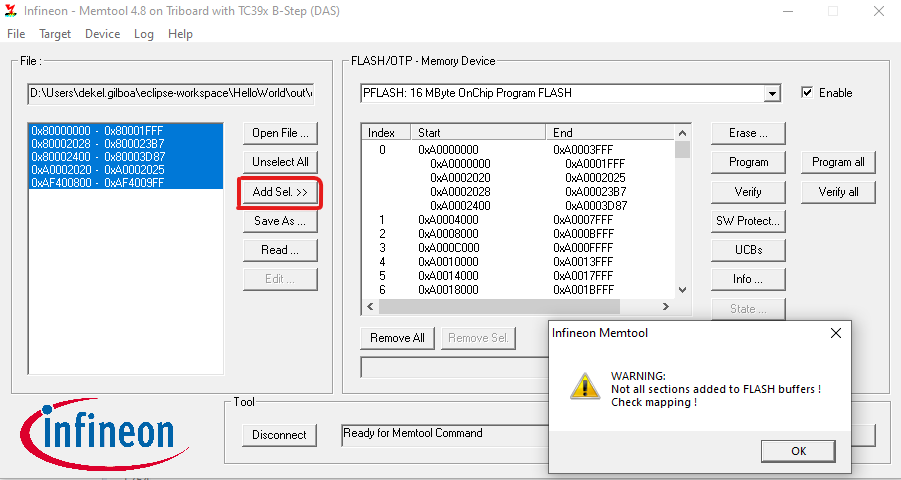Click the Read button
This screenshot has width=901, height=480.
click(x=280, y=250)
